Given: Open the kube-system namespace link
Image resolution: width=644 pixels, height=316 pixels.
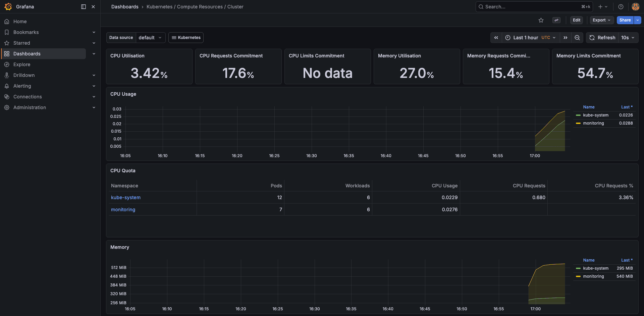Looking at the screenshot, I should (x=126, y=197).
